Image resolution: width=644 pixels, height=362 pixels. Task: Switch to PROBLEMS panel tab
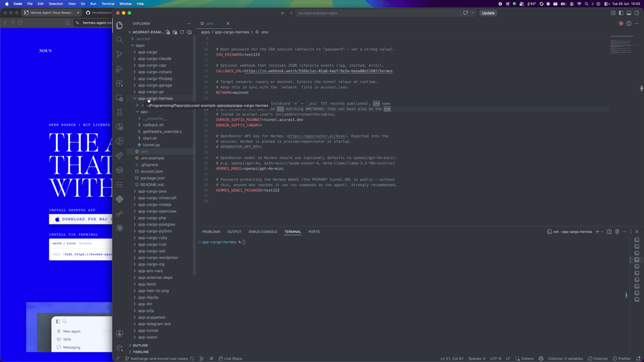pyautogui.click(x=211, y=232)
